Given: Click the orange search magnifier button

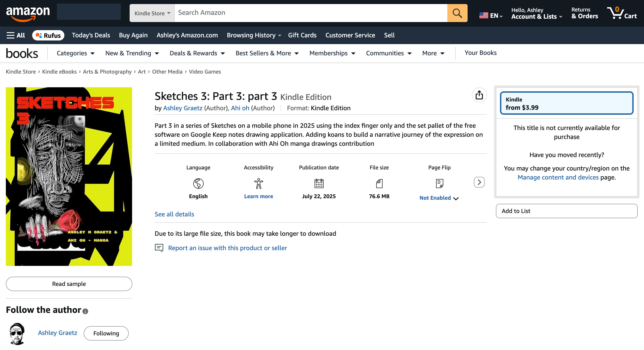Looking at the screenshot, I should (457, 13).
